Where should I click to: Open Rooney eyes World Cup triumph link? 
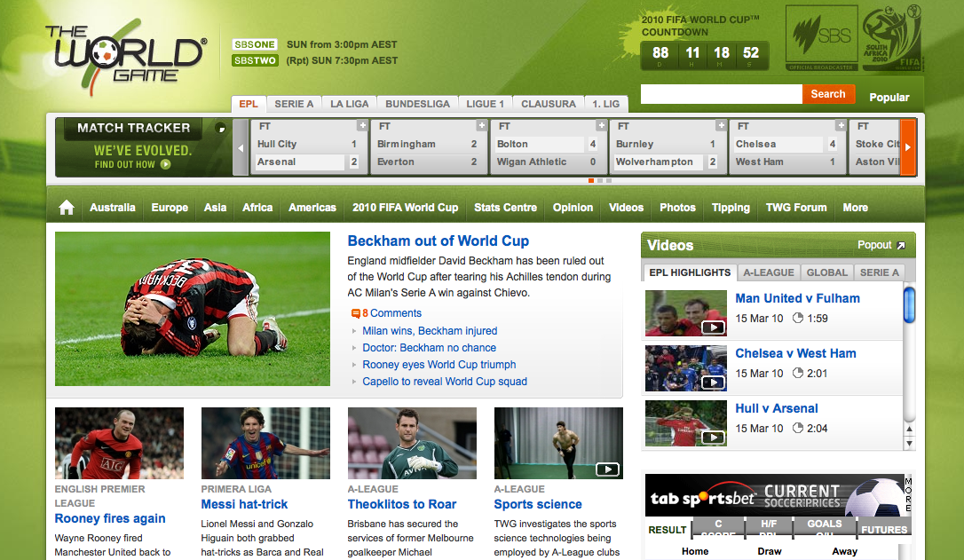tap(439, 365)
